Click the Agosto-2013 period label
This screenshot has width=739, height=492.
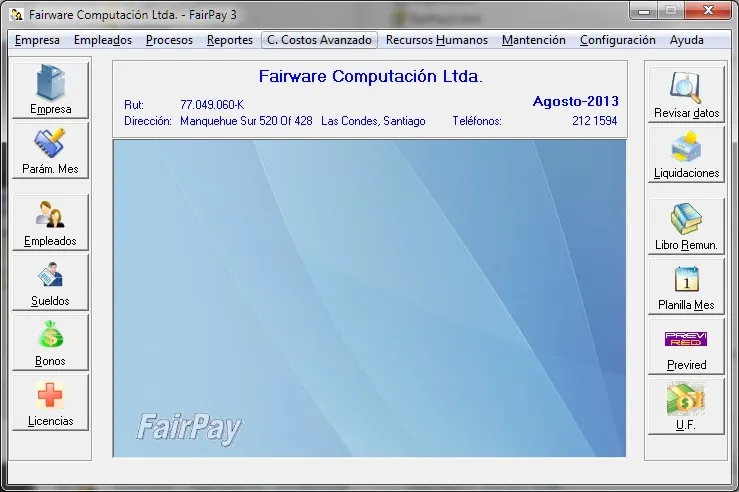(575, 101)
